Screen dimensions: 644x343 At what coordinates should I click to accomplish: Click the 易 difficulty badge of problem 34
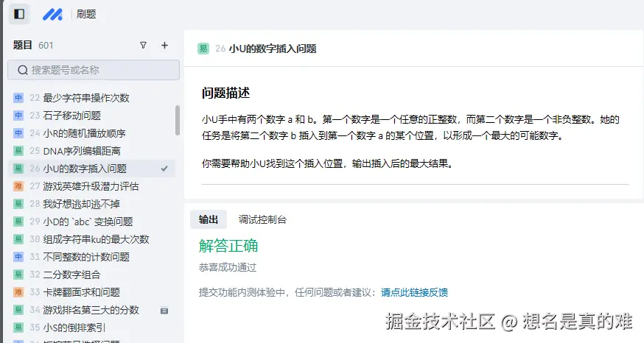tap(18, 309)
